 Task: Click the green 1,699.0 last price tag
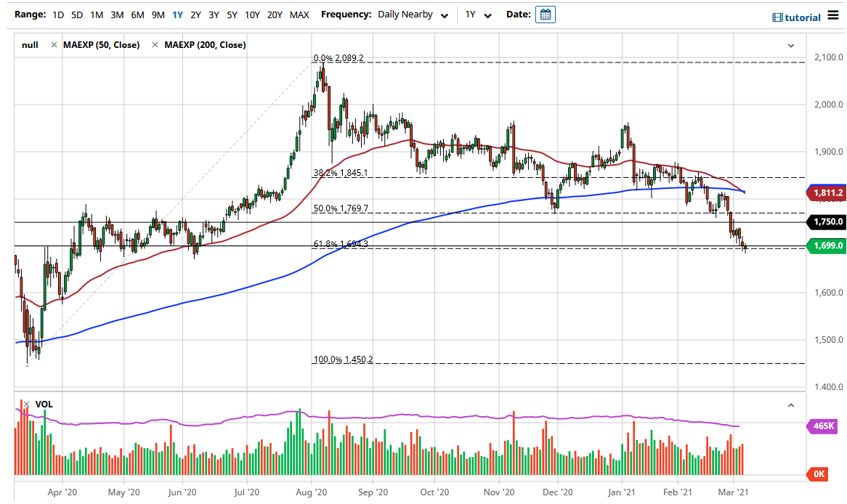(827, 245)
